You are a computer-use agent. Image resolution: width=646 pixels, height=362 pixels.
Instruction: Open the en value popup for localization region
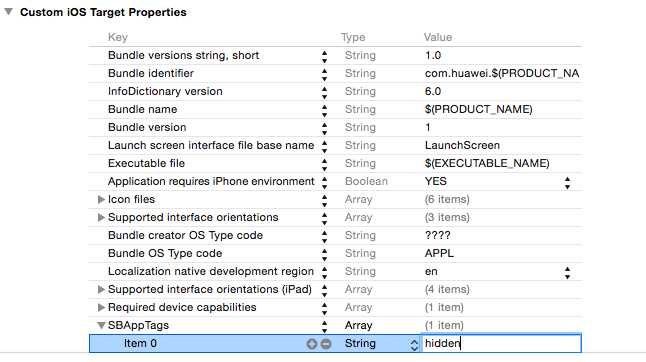(x=567, y=272)
